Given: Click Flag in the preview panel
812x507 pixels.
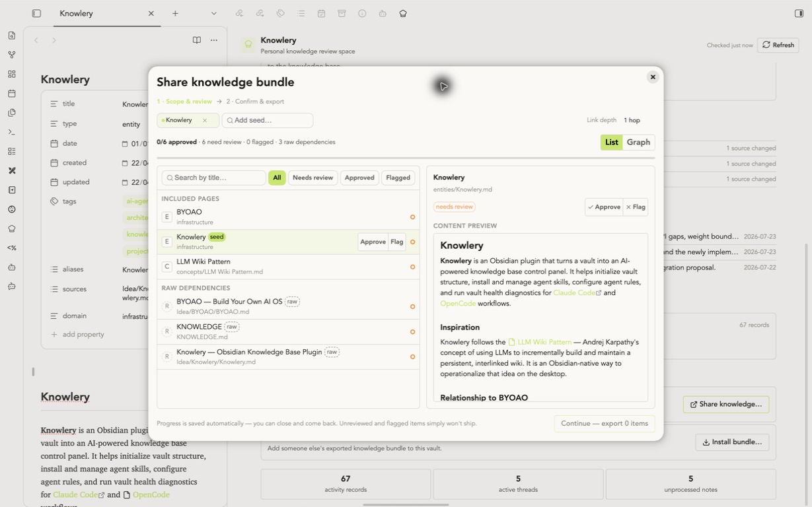Looking at the screenshot, I should pyautogui.click(x=636, y=207).
